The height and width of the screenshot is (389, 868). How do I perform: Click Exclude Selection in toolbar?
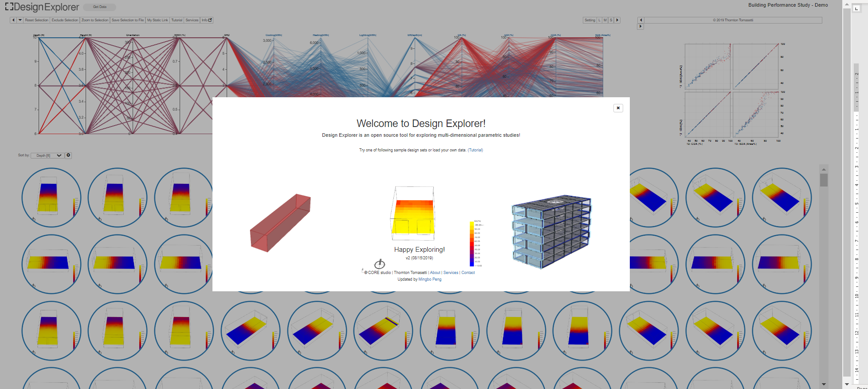pyautogui.click(x=65, y=20)
